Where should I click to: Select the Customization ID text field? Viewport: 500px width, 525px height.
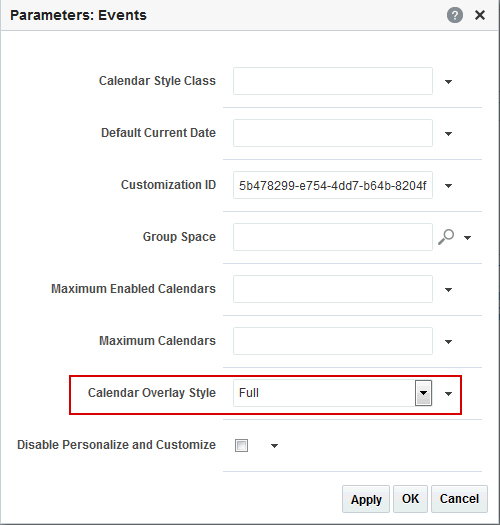click(x=333, y=185)
